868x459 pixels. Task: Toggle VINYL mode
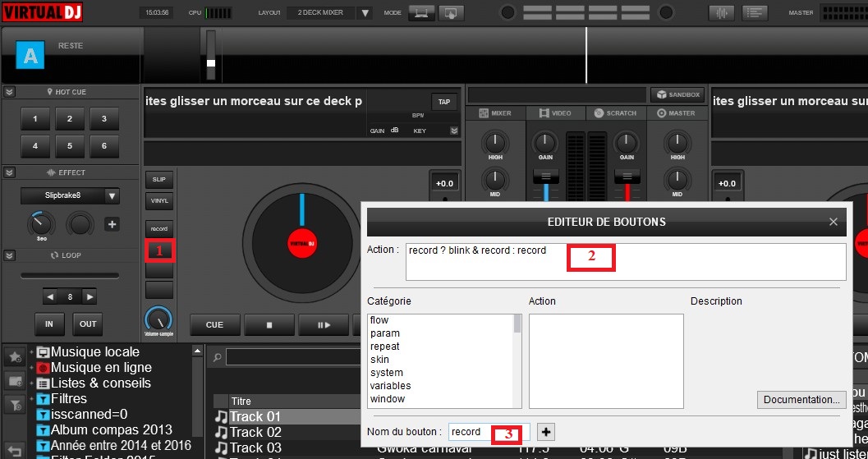159,200
